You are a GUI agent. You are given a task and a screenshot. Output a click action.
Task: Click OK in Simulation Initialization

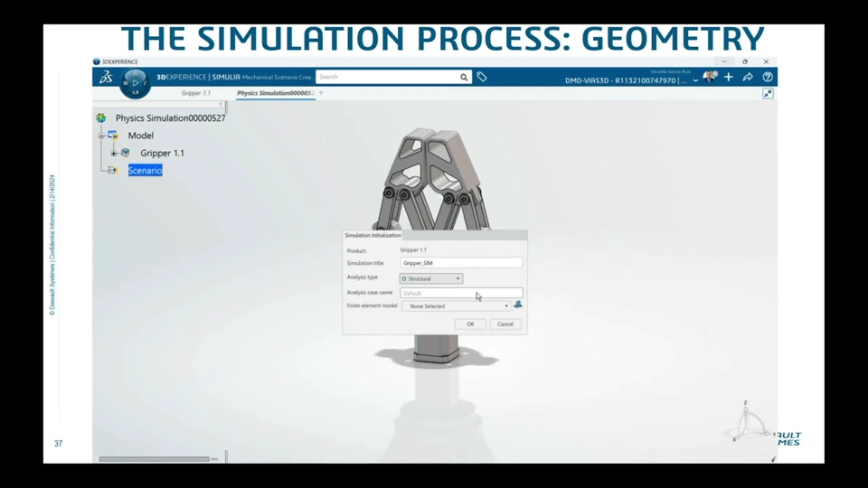(x=470, y=324)
